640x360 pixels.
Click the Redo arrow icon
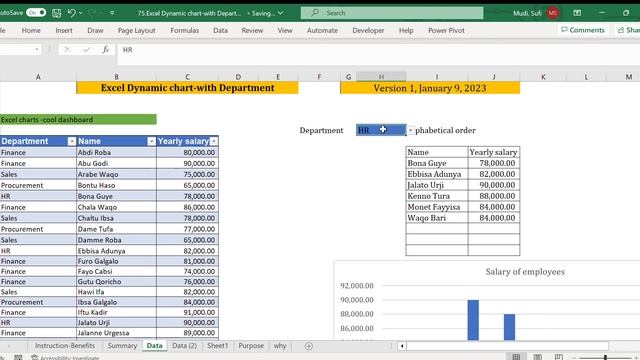(92, 13)
